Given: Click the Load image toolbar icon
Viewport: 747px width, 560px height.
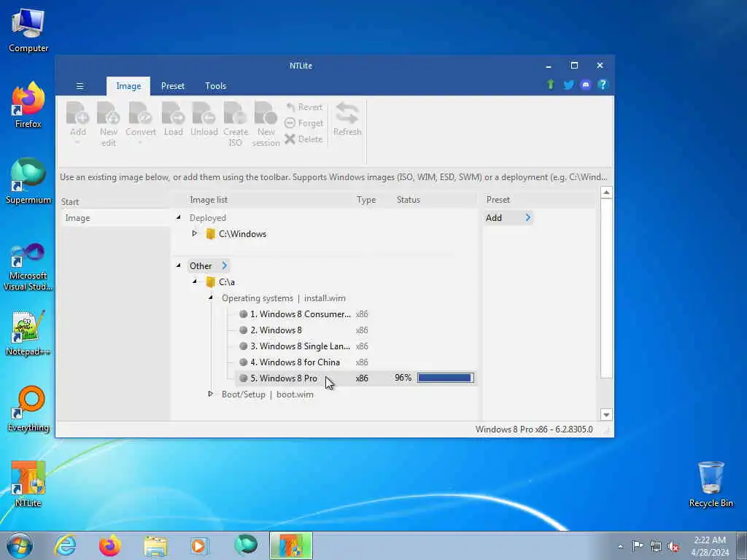Looking at the screenshot, I should click(x=173, y=119).
